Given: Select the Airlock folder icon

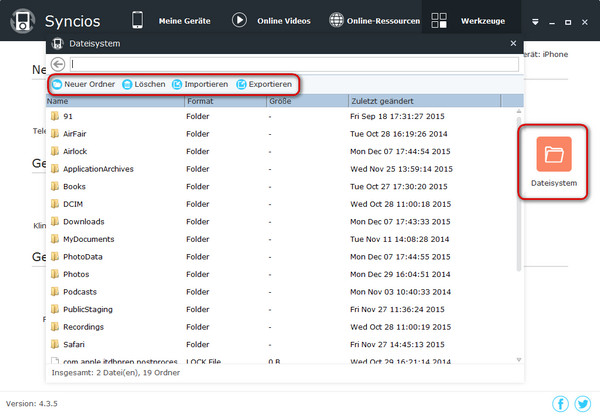Looking at the screenshot, I should (55, 151).
